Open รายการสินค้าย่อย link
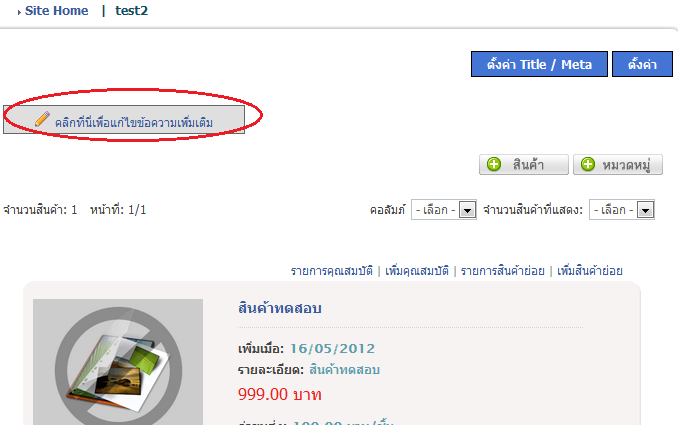The width and height of the screenshot is (678, 425). (x=502, y=271)
